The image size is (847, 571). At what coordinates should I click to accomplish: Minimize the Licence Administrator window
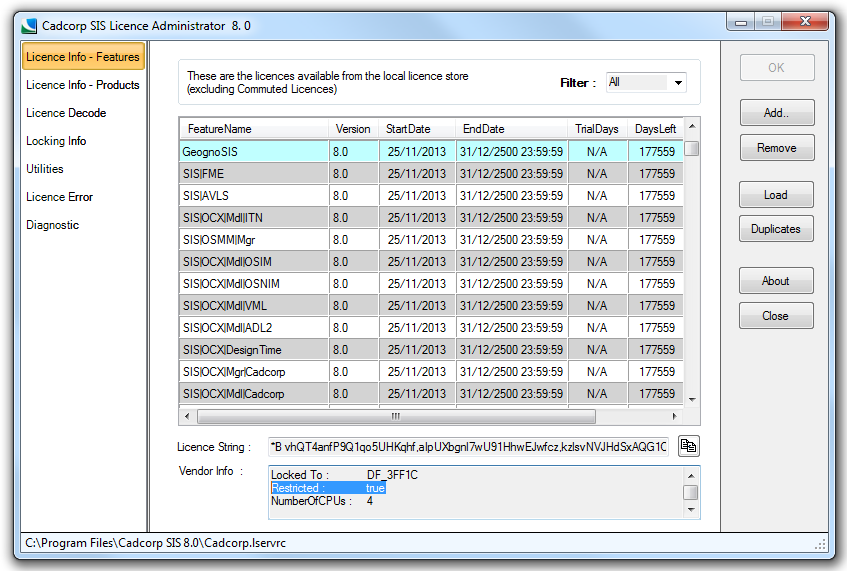point(741,22)
